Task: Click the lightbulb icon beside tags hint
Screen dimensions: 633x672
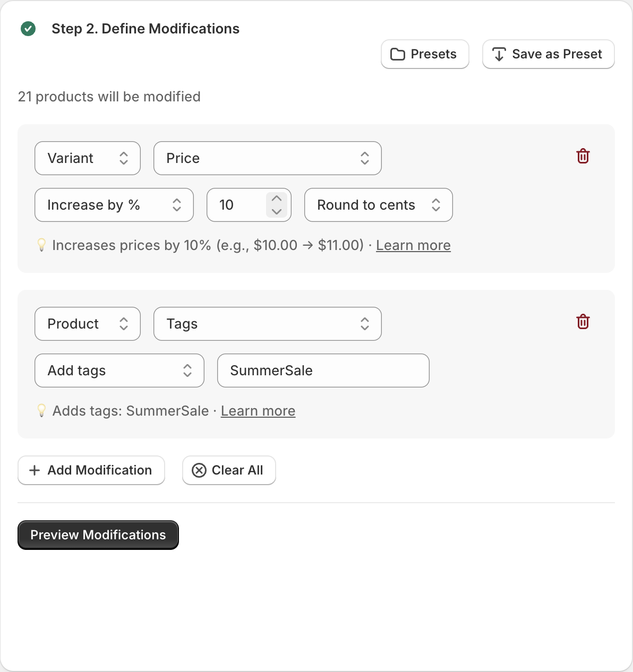Action: [41, 410]
